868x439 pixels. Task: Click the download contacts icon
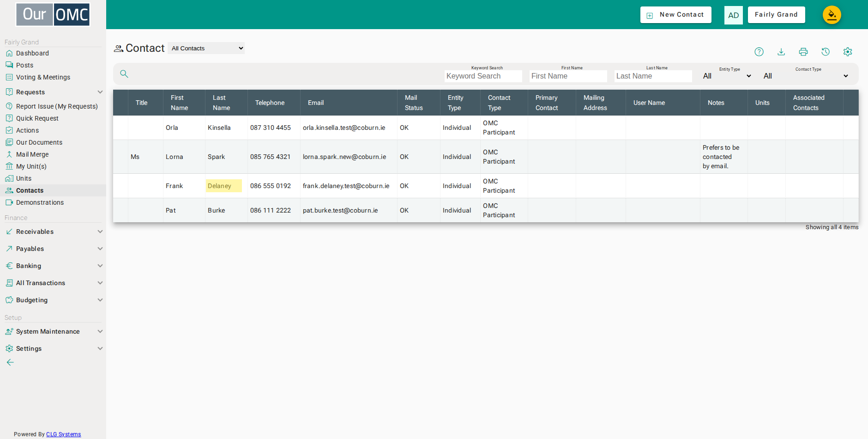(781, 52)
